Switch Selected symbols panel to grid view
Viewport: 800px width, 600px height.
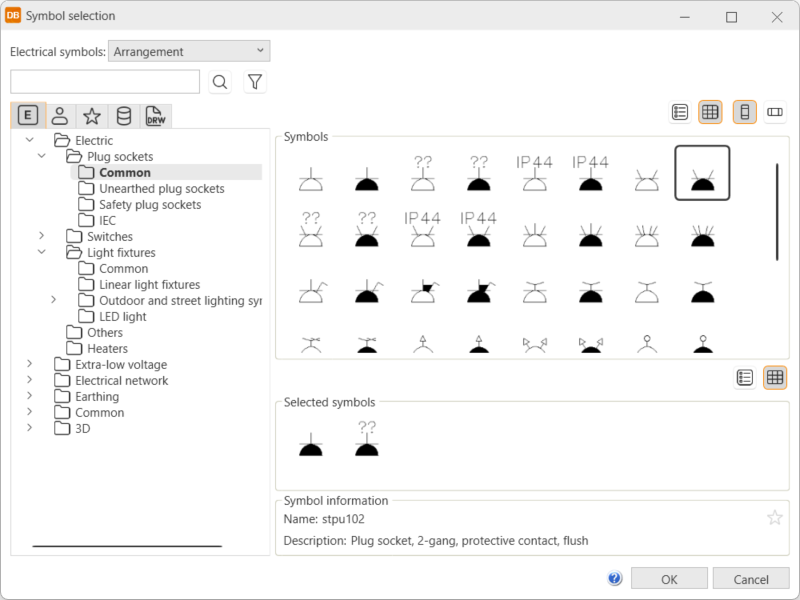tap(775, 377)
